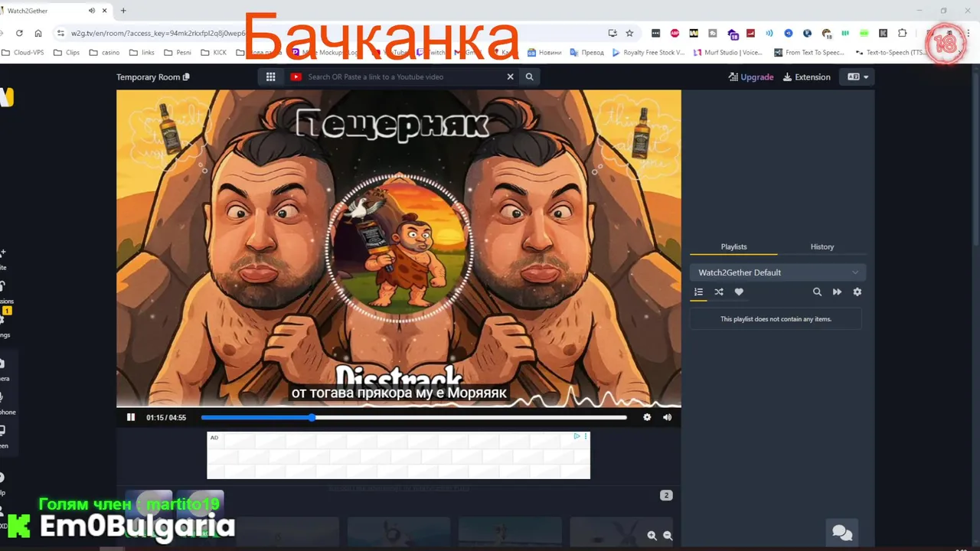
Task: Open the video player settings gear
Action: (x=647, y=417)
